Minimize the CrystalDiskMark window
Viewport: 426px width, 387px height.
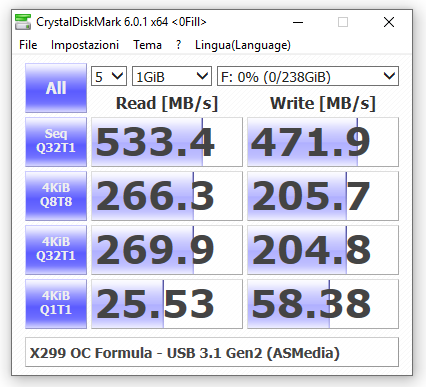(298, 22)
